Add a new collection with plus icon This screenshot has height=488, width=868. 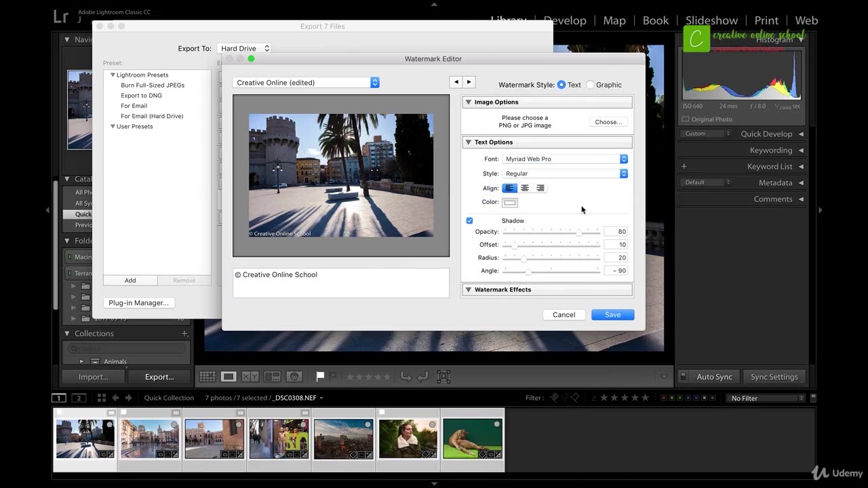pyautogui.click(x=184, y=333)
